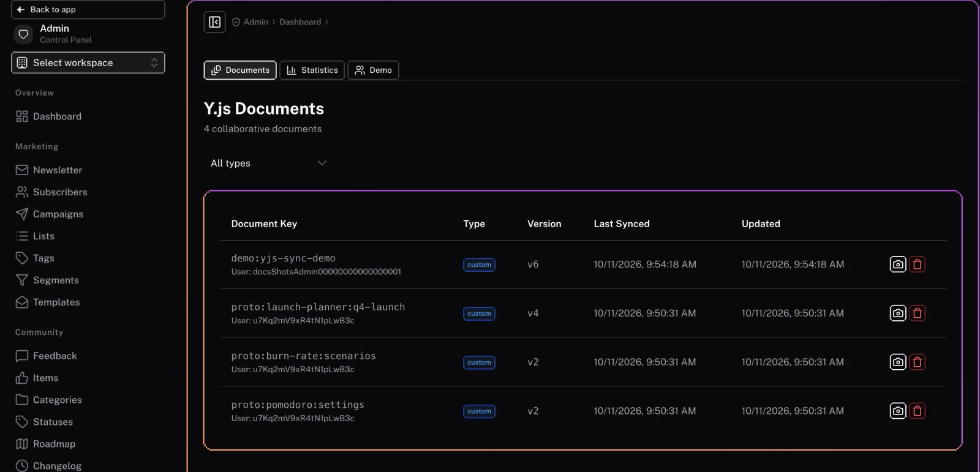Click the custom badge for proto:burn-rate:scenarios

click(479, 362)
